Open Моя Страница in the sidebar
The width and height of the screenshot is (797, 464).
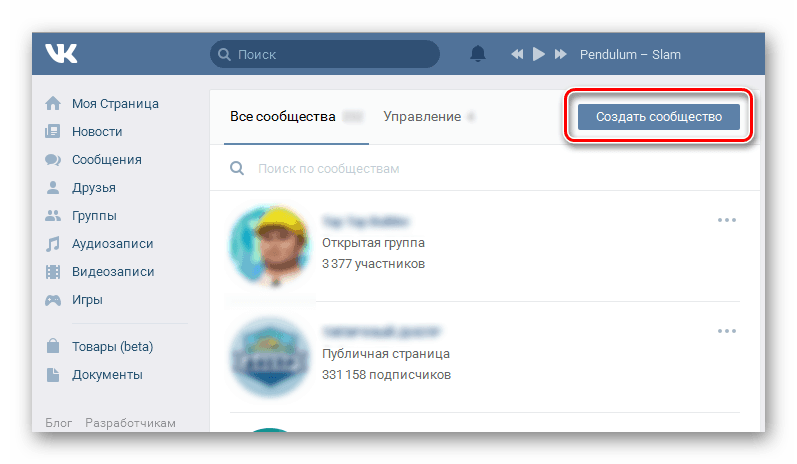point(115,104)
